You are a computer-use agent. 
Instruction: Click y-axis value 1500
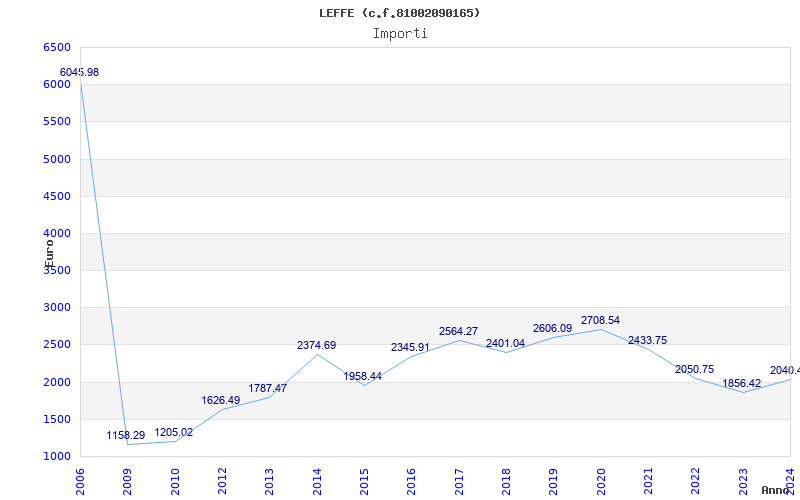(57, 419)
